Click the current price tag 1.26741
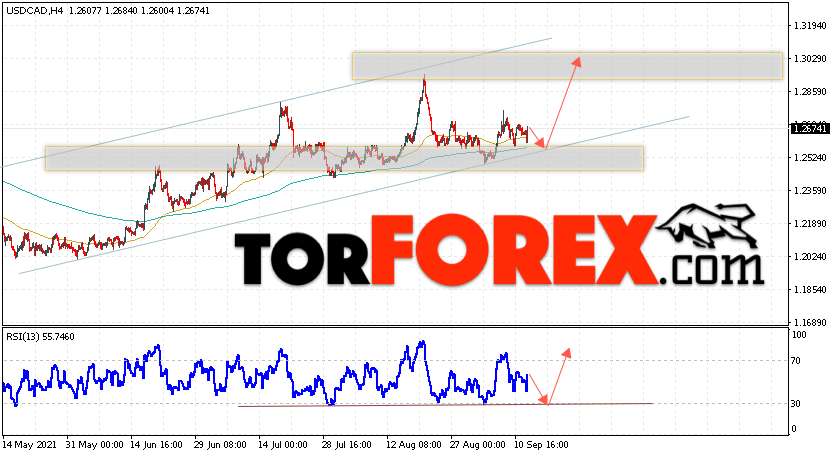The width and height of the screenshot is (834, 456). point(810,128)
